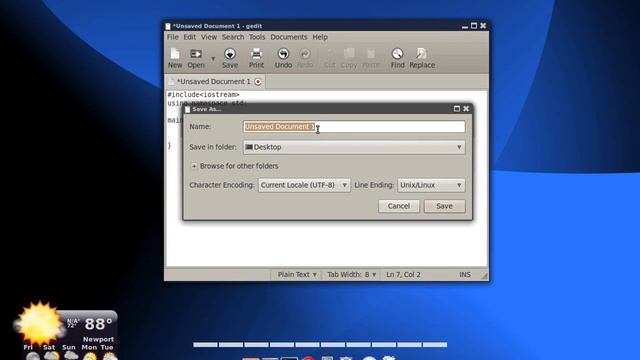640x360 pixels.
Task: Click the Open file toolbar icon
Action: pos(196,58)
